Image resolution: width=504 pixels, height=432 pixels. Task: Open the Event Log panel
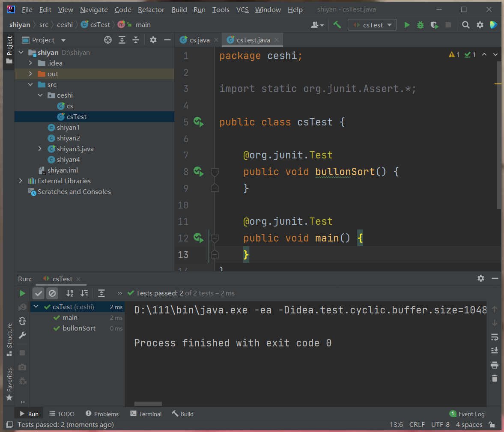pos(467,414)
